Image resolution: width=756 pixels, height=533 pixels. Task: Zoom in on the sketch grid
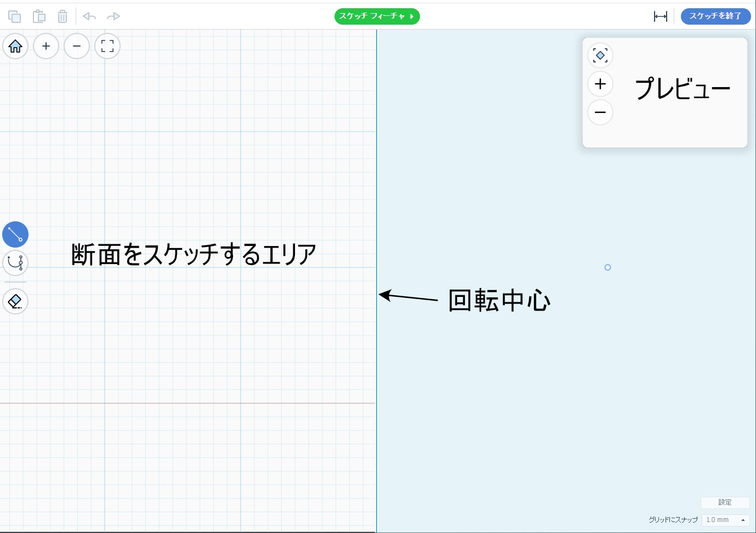click(46, 46)
